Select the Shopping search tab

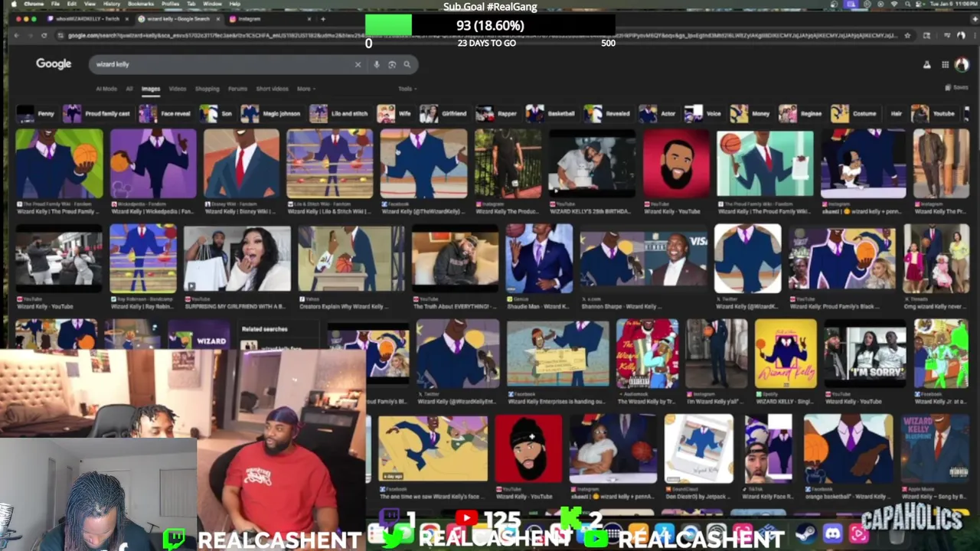point(207,89)
